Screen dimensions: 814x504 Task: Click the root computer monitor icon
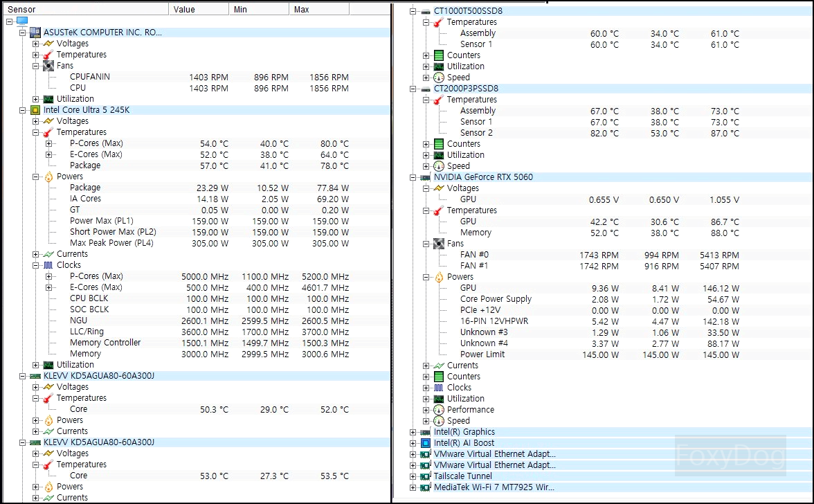click(x=22, y=21)
